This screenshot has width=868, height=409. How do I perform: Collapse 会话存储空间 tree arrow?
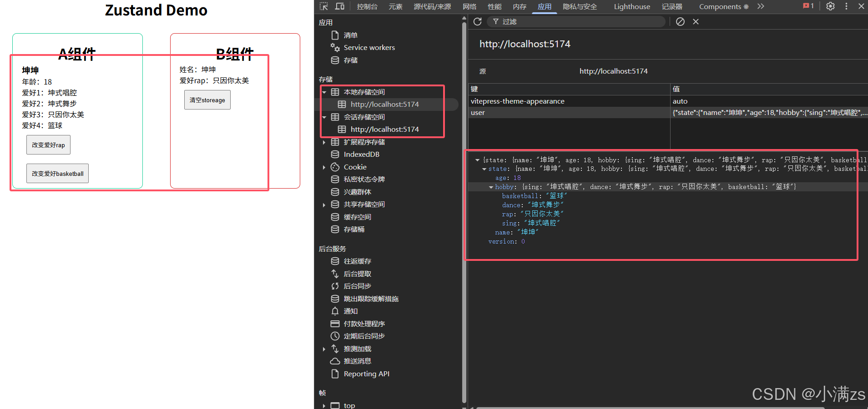tap(324, 117)
